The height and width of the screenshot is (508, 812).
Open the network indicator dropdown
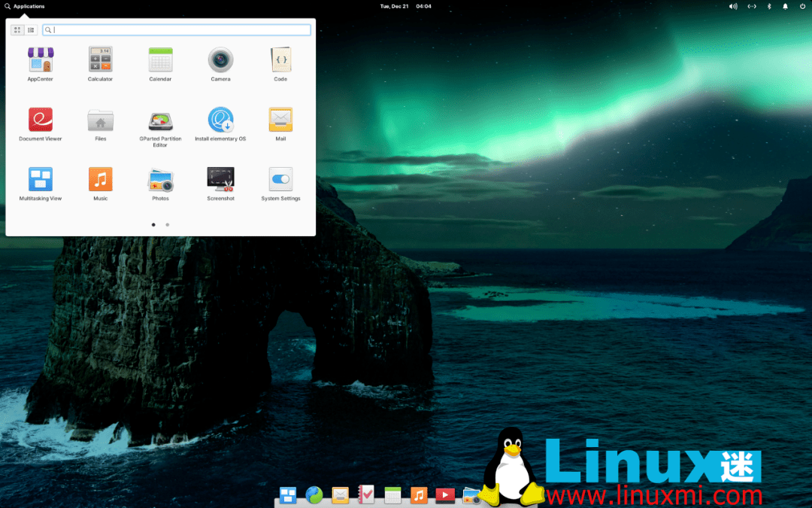pos(751,6)
